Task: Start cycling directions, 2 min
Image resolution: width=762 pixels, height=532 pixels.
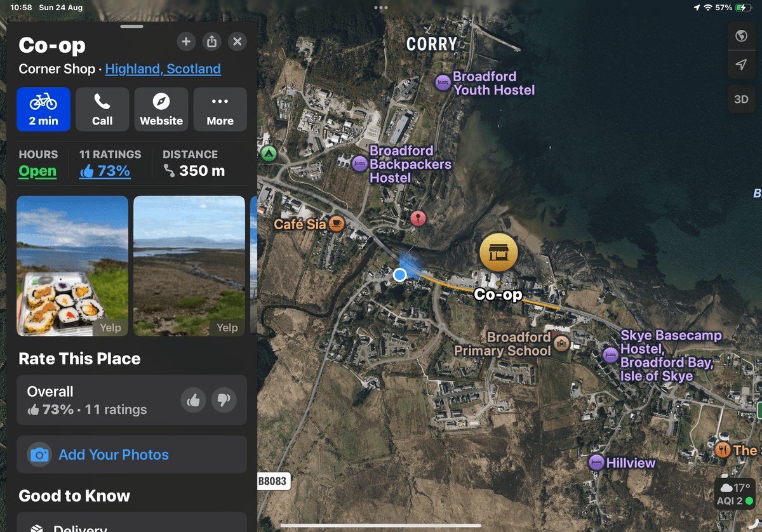Action: 43,109
